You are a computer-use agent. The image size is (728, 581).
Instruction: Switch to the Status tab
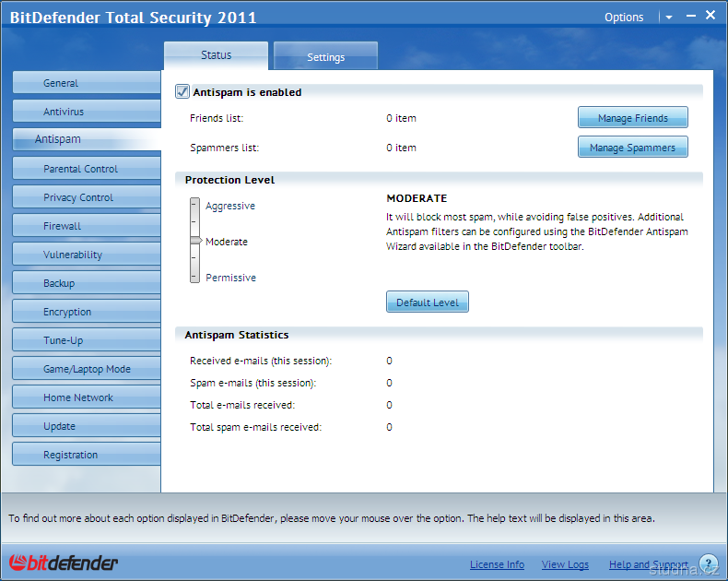click(x=216, y=55)
